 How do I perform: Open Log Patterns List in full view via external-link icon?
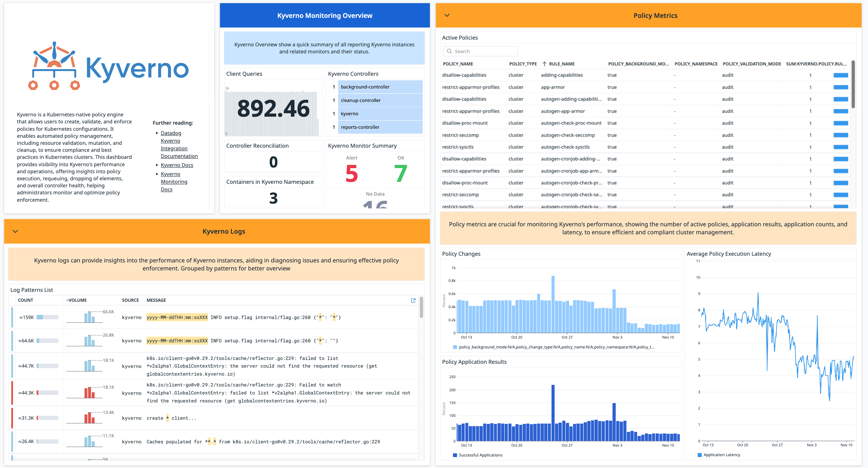pos(414,300)
